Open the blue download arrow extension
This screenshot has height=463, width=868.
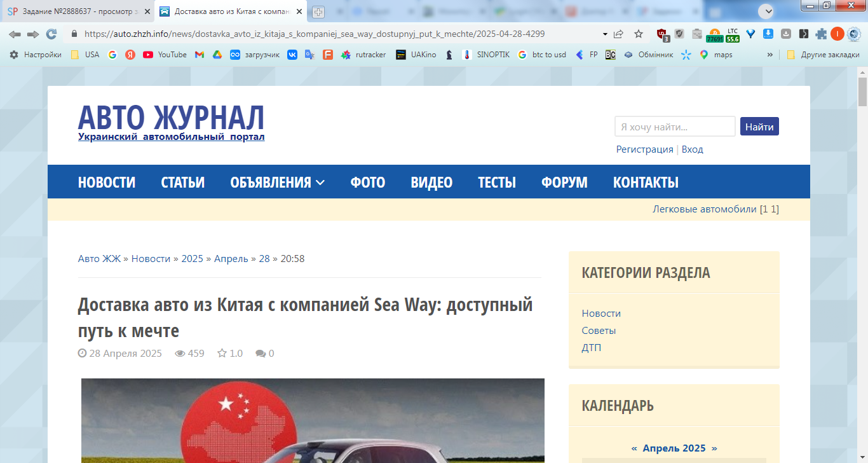[768, 34]
